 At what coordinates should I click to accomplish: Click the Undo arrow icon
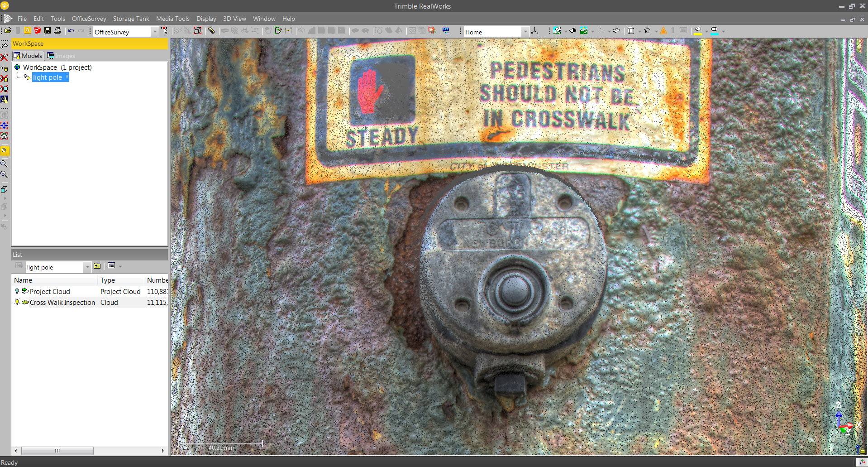(71, 31)
